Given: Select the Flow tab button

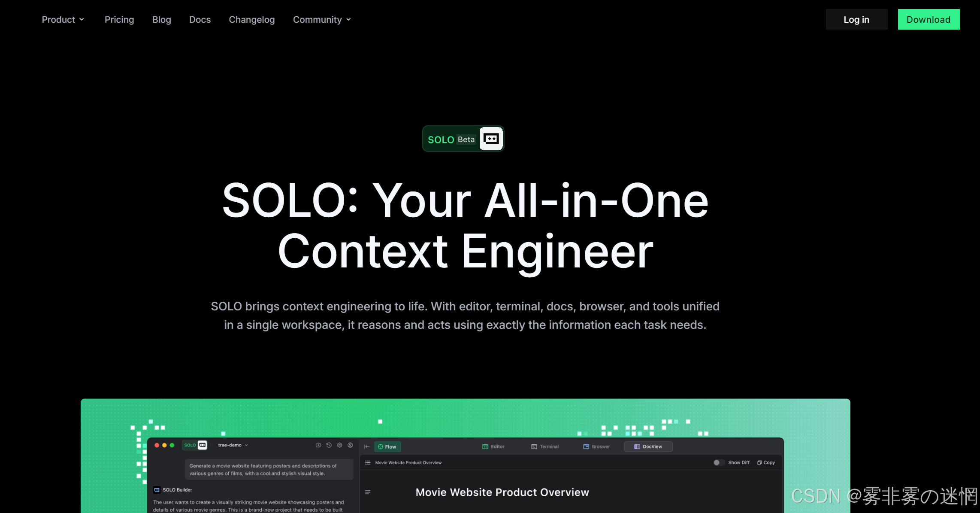Looking at the screenshot, I should [387, 446].
